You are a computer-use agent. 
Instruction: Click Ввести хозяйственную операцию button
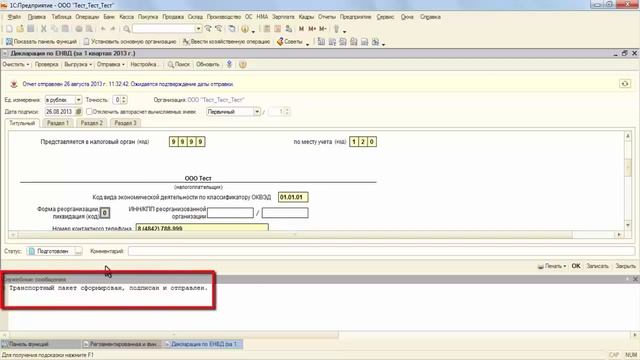226,42
